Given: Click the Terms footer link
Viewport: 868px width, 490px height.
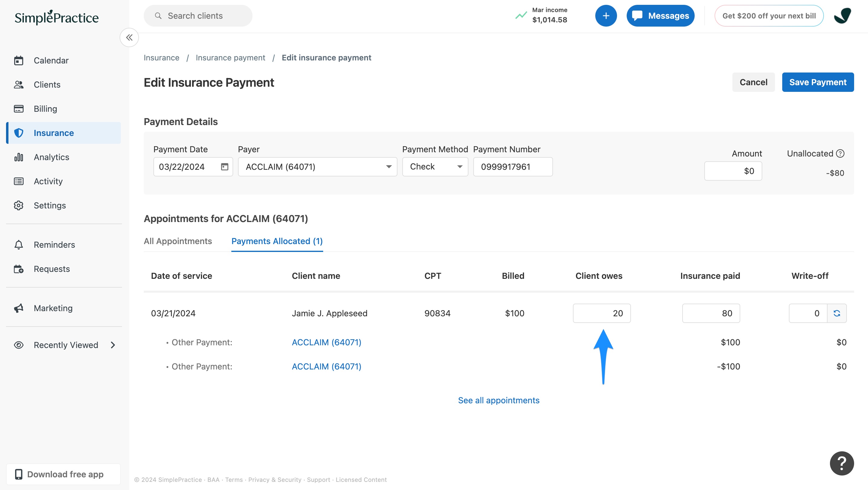Looking at the screenshot, I should point(234,479).
